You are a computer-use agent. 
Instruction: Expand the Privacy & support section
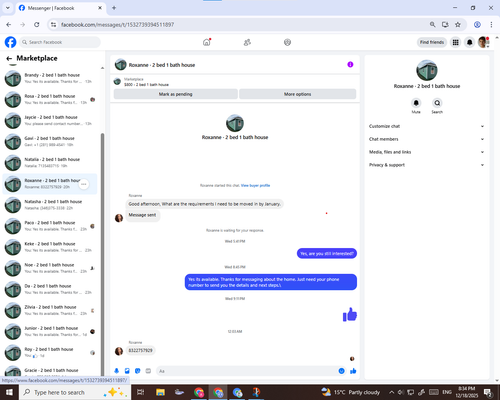[x=426, y=165]
